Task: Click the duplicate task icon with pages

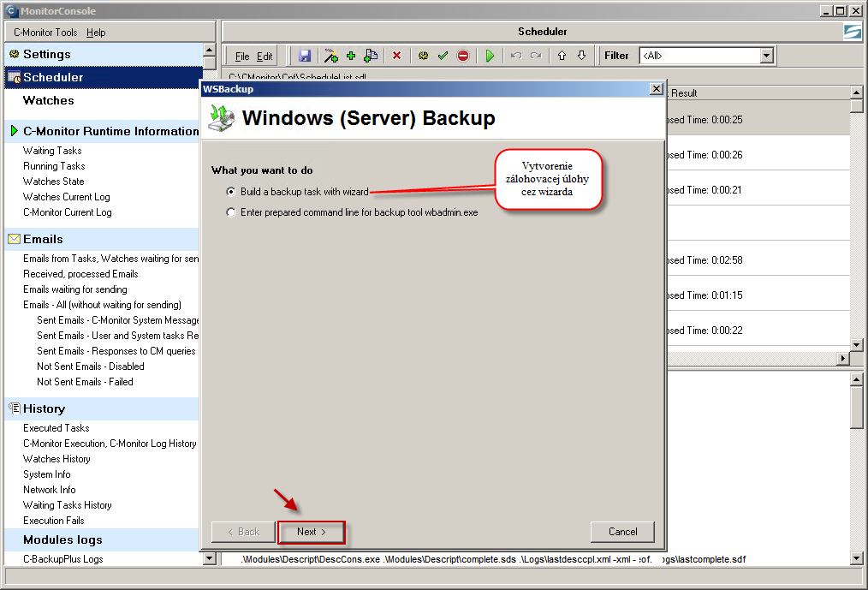Action: point(371,56)
